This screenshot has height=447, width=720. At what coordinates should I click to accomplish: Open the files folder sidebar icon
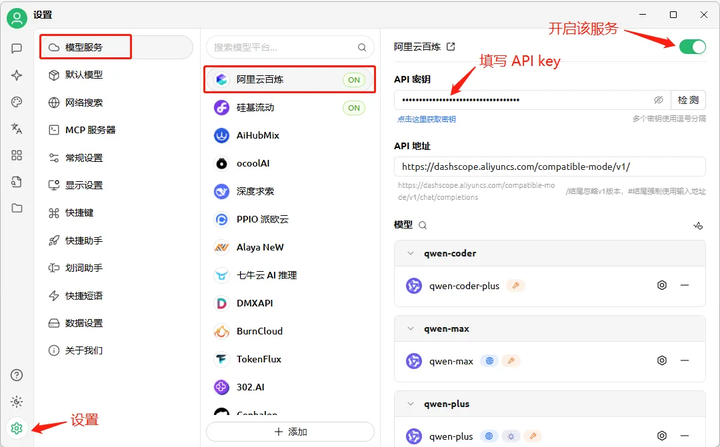click(x=17, y=208)
